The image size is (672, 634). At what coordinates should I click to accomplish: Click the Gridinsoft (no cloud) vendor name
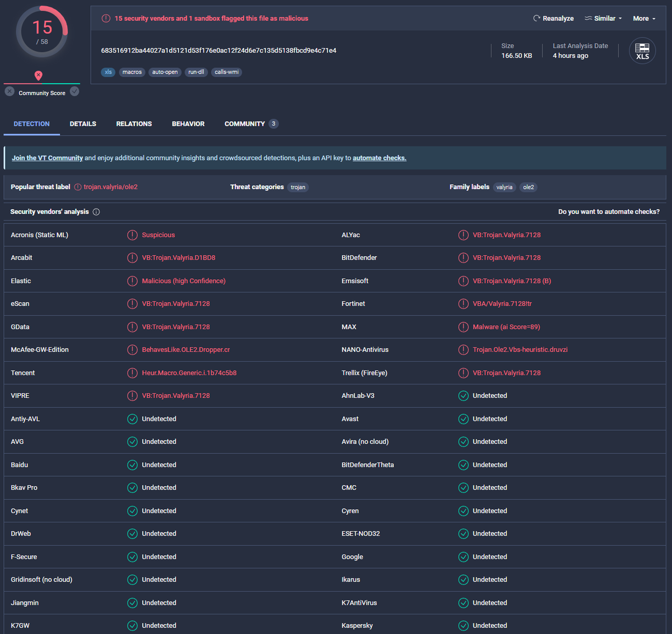41,580
